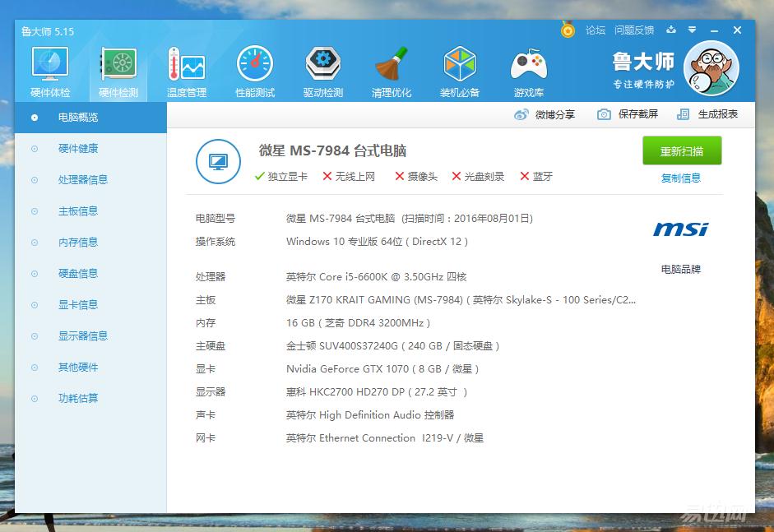774x532 pixels.
Task: Click 生成报表 to generate report
Action: (x=708, y=115)
